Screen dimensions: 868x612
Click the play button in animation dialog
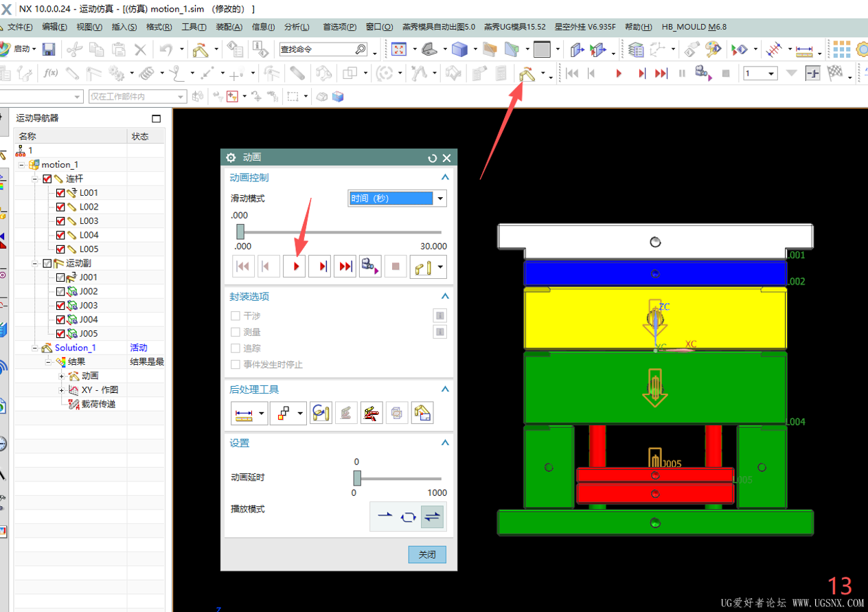click(x=295, y=266)
